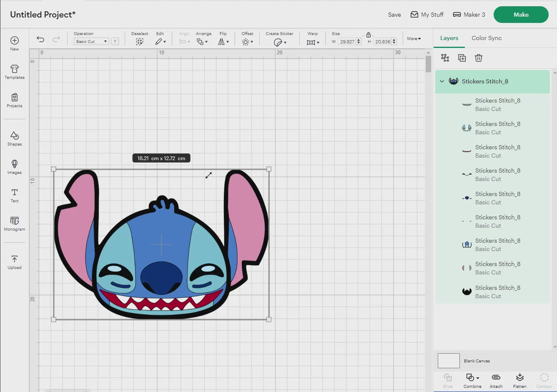Open the Align dropdown
The image size is (557, 392).
pyautogui.click(x=184, y=42)
